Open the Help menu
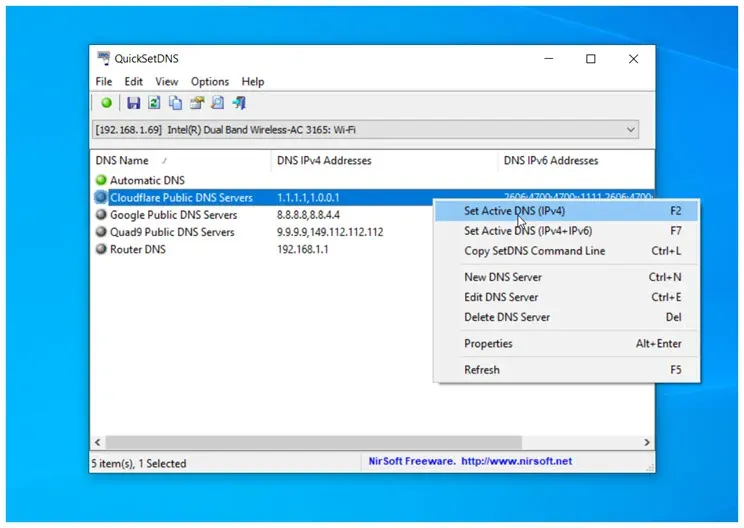The image size is (744, 528). point(253,82)
